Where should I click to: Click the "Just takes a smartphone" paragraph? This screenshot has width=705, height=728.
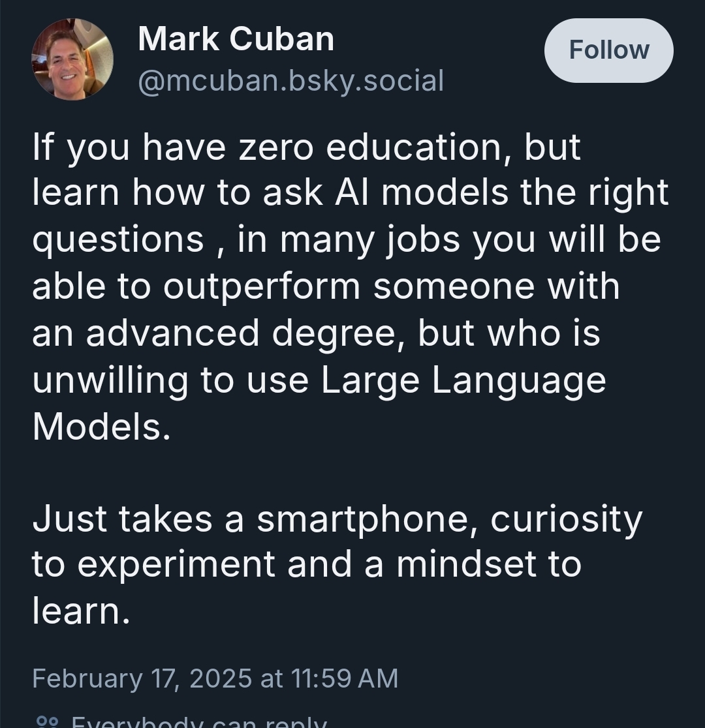click(337, 565)
